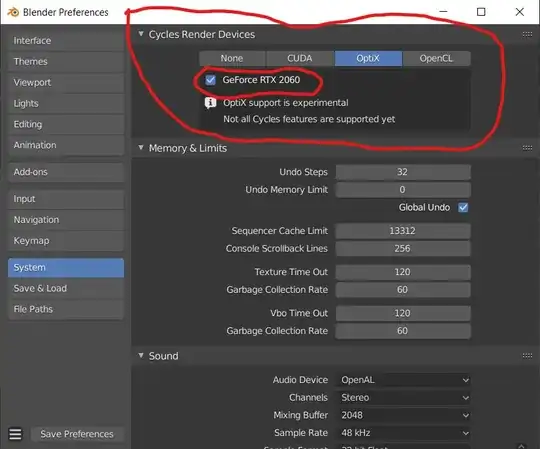Click Garbage Collection Rate field below Texture Time Out

point(403,290)
